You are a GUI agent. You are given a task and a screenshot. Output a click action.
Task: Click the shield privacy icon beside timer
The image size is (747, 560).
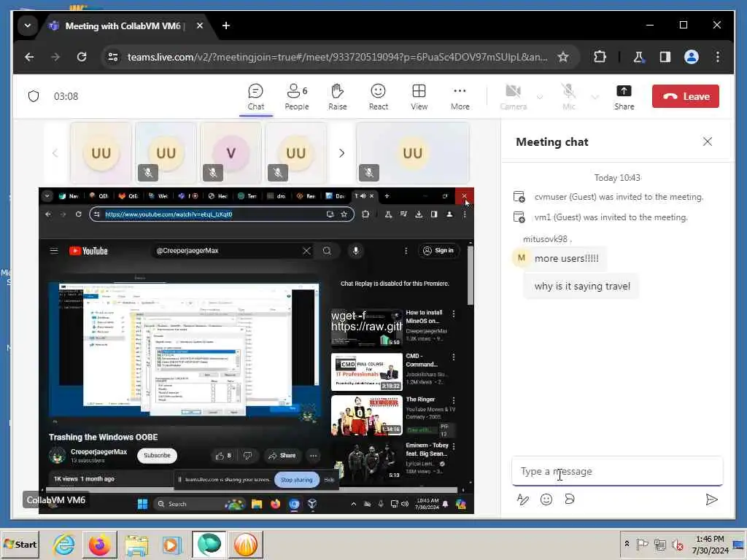point(34,96)
